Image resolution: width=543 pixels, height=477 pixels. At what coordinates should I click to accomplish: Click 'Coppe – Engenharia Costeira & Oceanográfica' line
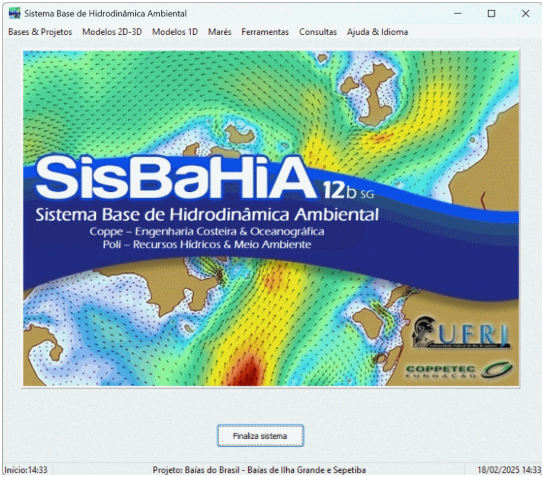(x=207, y=231)
